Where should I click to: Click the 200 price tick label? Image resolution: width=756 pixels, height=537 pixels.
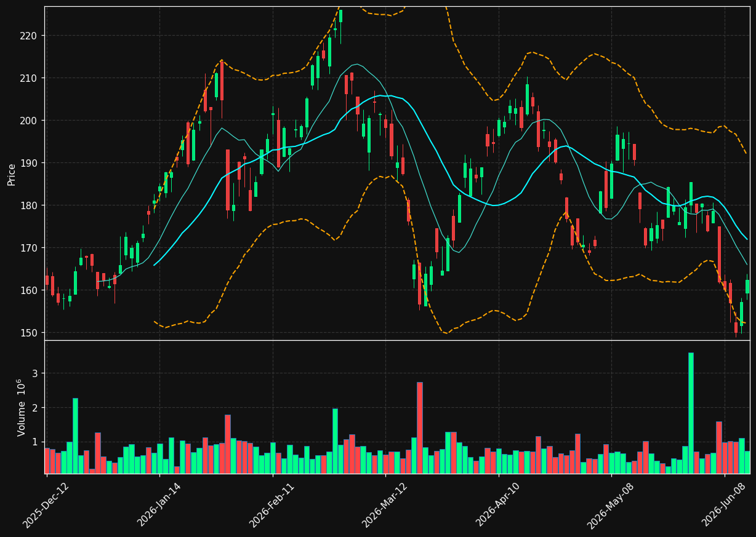tap(30, 121)
